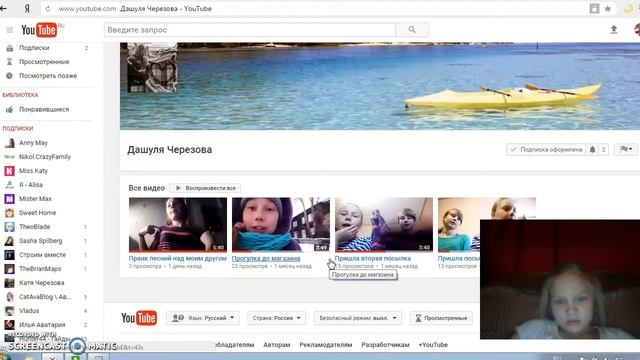Open Nikol CrazyFamily subscription channel

click(x=45, y=156)
